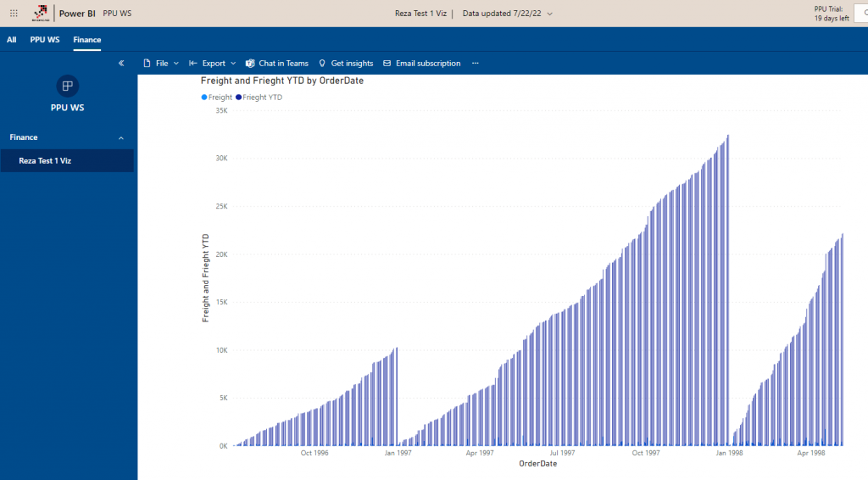Viewport: 868px width, 480px height.
Task: Click the PPU WS workspace app icon
Action: (67, 86)
